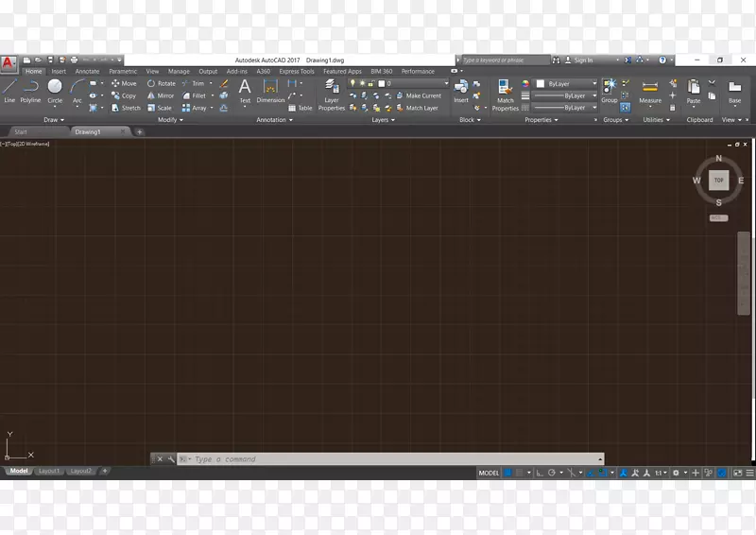
Task: Click the Erase tool icon
Action: 224,83
